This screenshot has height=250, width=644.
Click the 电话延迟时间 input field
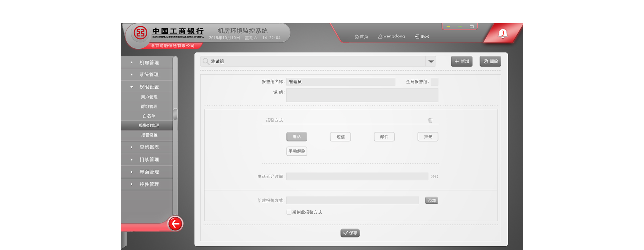357,176
